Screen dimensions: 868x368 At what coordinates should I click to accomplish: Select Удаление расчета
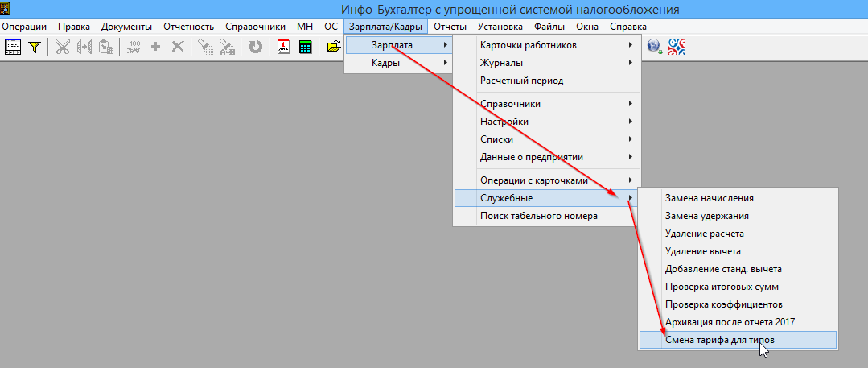click(x=738, y=234)
